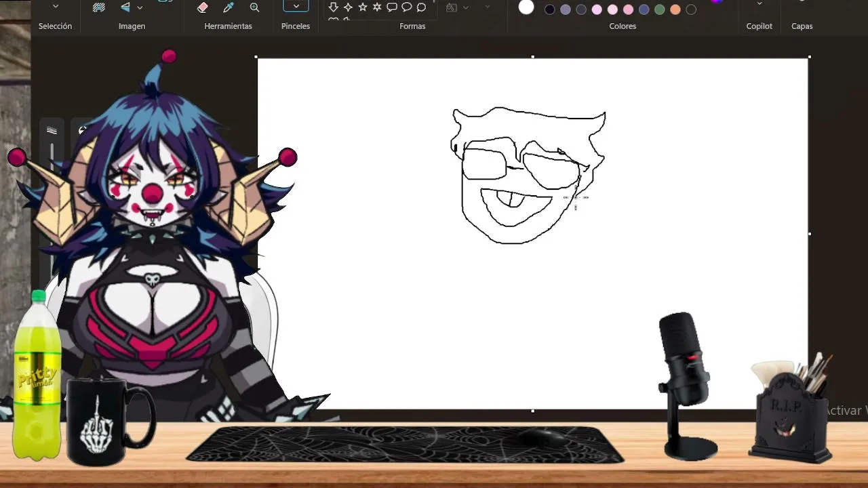Choose the oval callout shape
Image resolution: width=868 pixels, height=488 pixels.
pos(407,7)
